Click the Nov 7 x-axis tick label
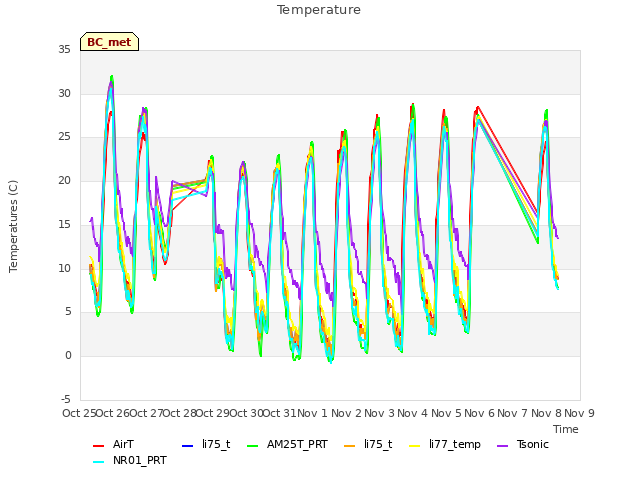The image size is (640, 480). tap(513, 413)
